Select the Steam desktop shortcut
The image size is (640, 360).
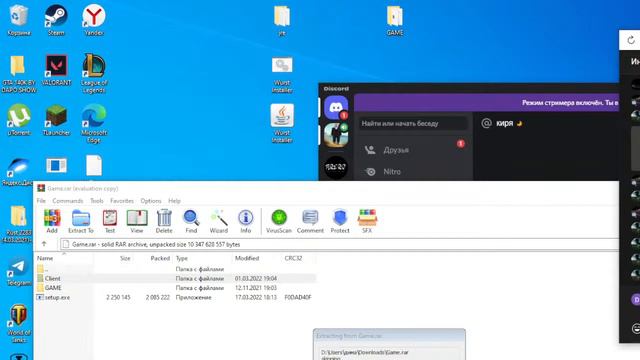pos(56,20)
